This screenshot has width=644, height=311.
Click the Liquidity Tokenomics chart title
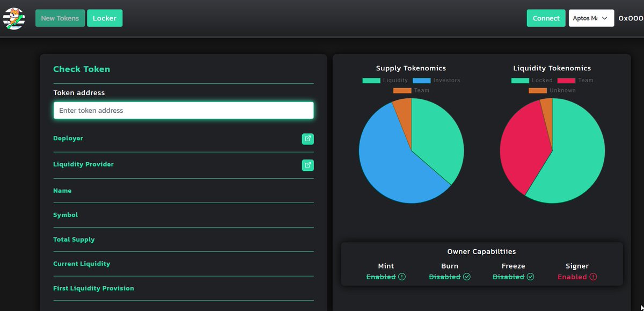pos(552,68)
